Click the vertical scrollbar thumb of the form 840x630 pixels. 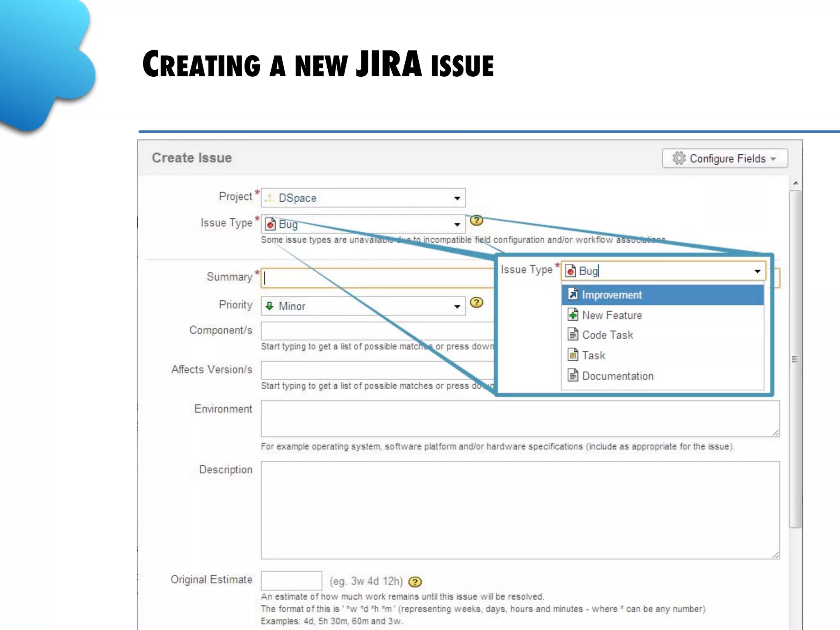point(795,359)
